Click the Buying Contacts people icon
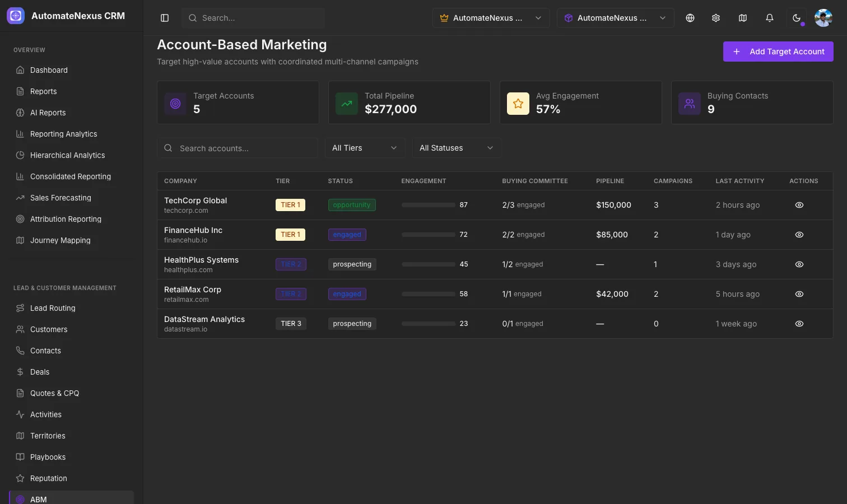 [x=690, y=104]
